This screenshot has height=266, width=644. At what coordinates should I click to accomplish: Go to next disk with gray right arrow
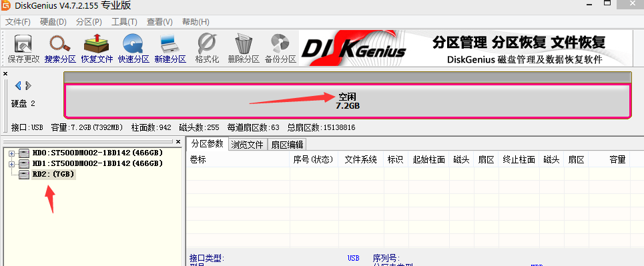28,85
